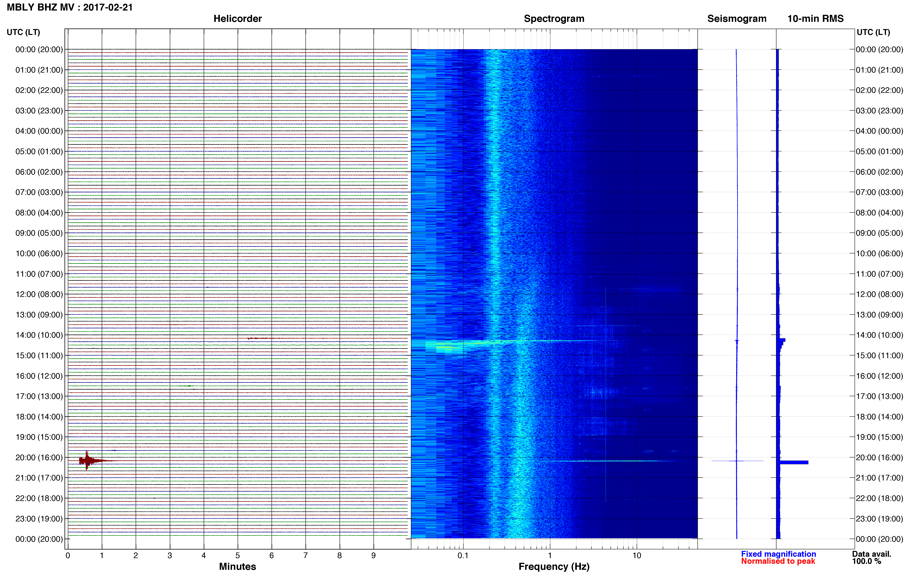Select the Helicorder panel heading
Screen dimensions: 924x578
[x=237, y=19]
